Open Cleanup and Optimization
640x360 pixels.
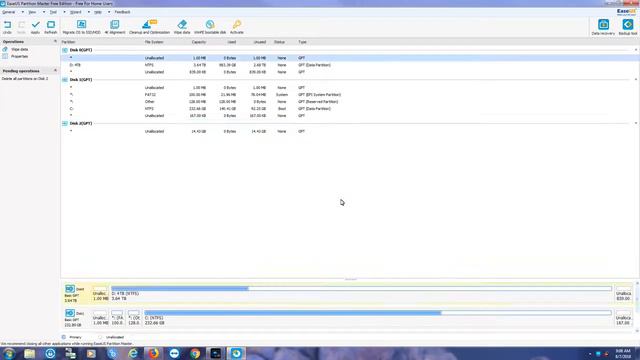click(149, 27)
